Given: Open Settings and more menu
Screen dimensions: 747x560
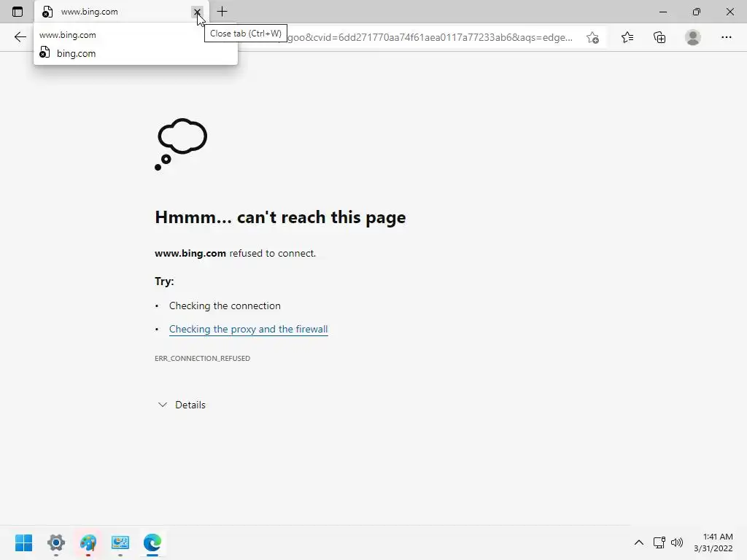Looking at the screenshot, I should tap(726, 37).
